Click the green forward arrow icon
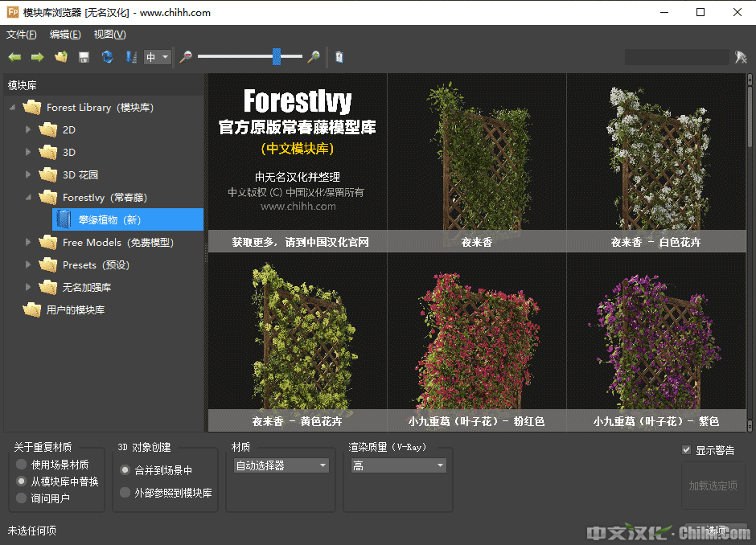Viewport: 756px width, 545px height. point(37,57)
